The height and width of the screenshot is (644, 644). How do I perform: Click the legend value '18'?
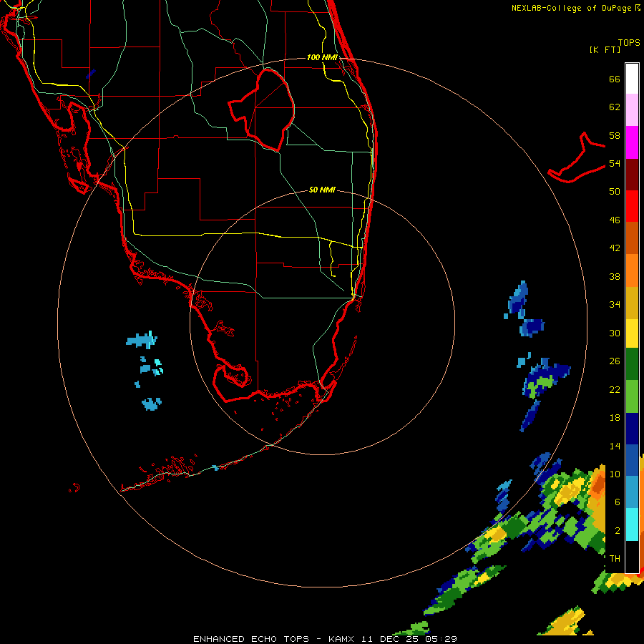pyautogui.click(x=615, y=418)
